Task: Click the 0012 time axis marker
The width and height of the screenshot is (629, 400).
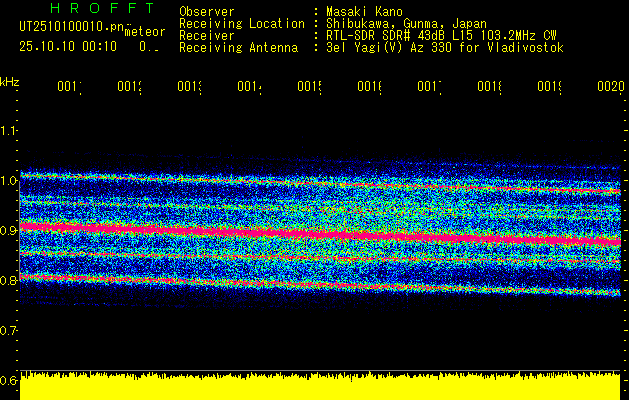Action: [x=130, y=86]
